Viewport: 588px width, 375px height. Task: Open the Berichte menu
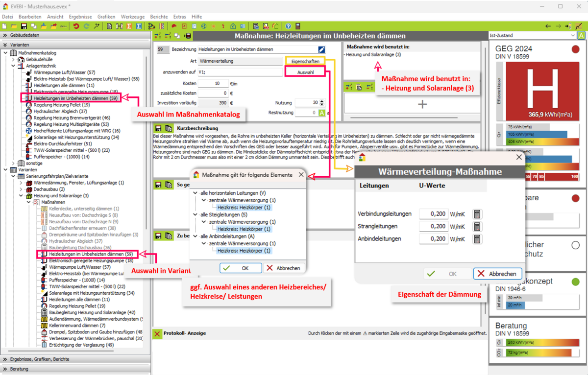[x=159, y=17]
